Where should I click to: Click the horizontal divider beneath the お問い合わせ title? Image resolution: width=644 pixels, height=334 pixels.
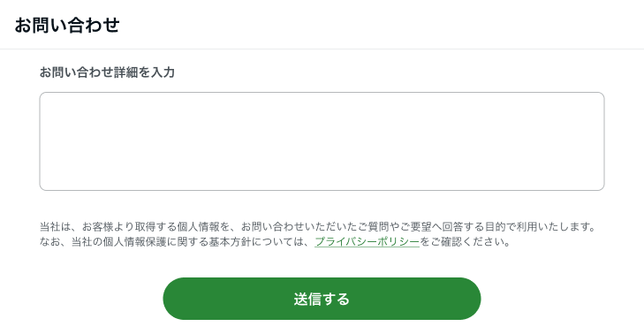322,49
